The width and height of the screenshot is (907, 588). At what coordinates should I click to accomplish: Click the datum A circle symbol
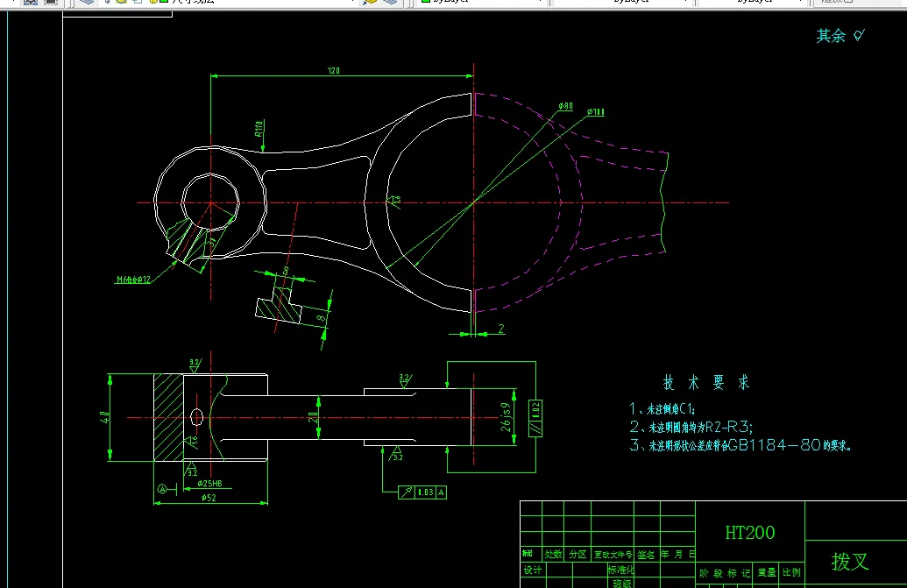162,490
